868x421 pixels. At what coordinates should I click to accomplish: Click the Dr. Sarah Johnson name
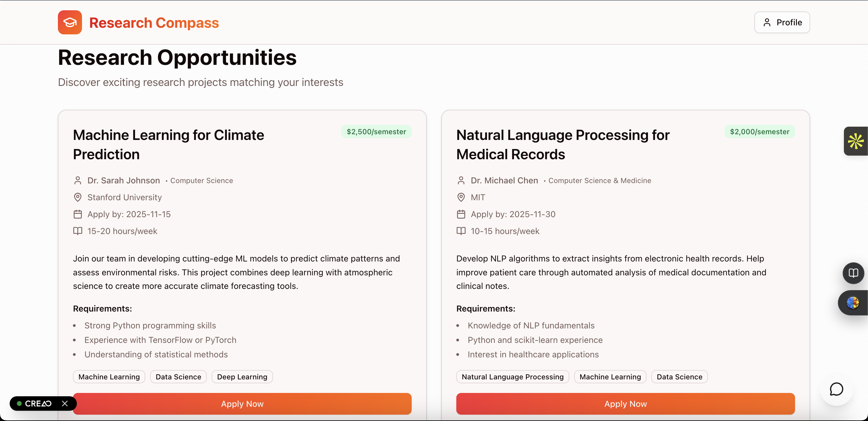[123, 180]
